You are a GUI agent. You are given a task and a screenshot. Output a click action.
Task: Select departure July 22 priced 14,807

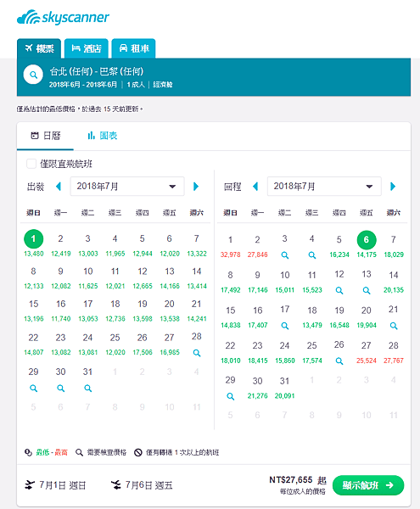point(33,344)
